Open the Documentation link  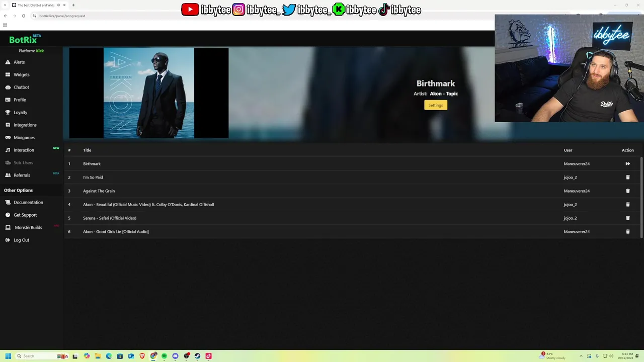click(x=28, y=203)
